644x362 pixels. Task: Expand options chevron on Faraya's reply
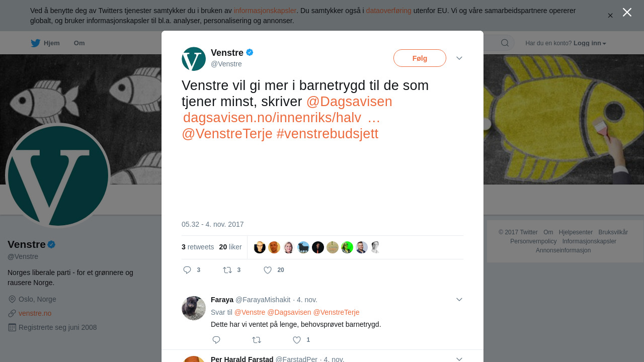click(459, 300)
